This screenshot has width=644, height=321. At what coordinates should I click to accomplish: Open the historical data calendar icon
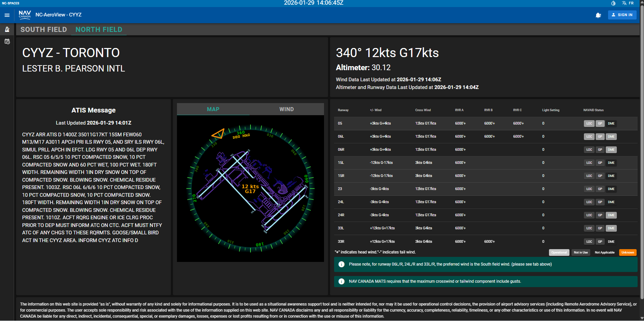point(7,41)
